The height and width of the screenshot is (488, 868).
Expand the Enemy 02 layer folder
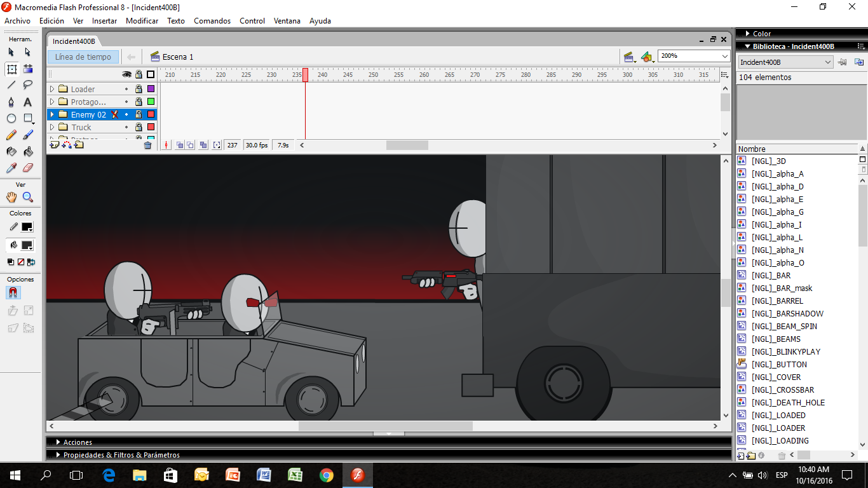pyautogui.click(x=52, y=114)
